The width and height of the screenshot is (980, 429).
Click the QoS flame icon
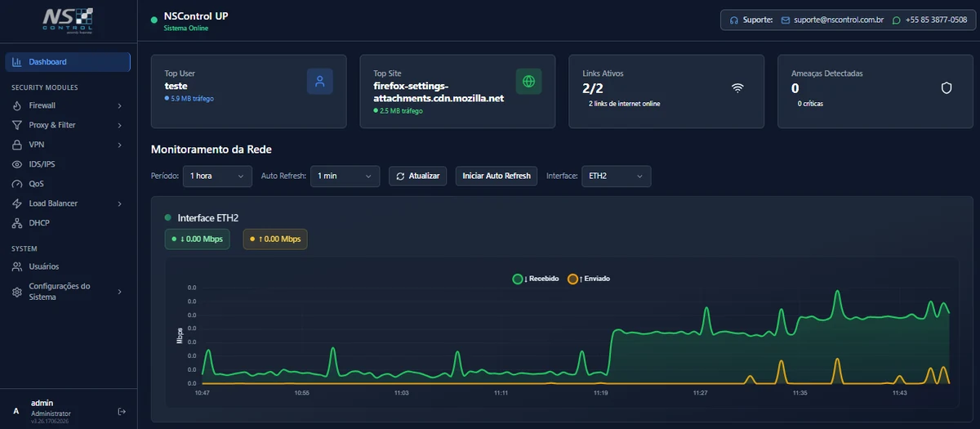(17, 184)
